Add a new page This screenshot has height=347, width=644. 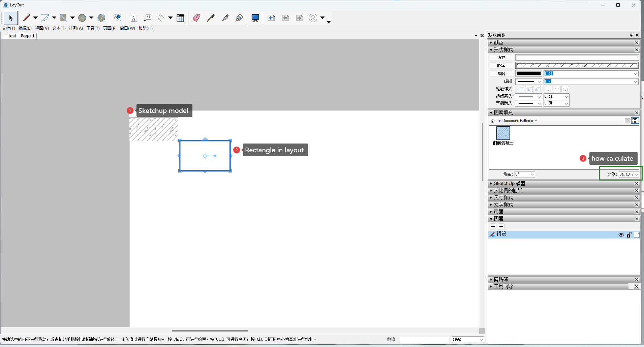[x=271, y=18]
